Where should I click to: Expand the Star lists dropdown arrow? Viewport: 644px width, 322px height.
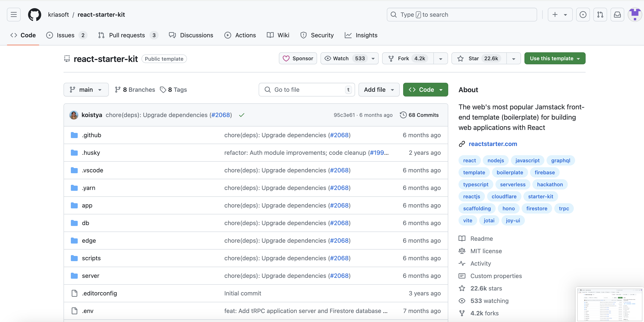click(x=513, y=59)
